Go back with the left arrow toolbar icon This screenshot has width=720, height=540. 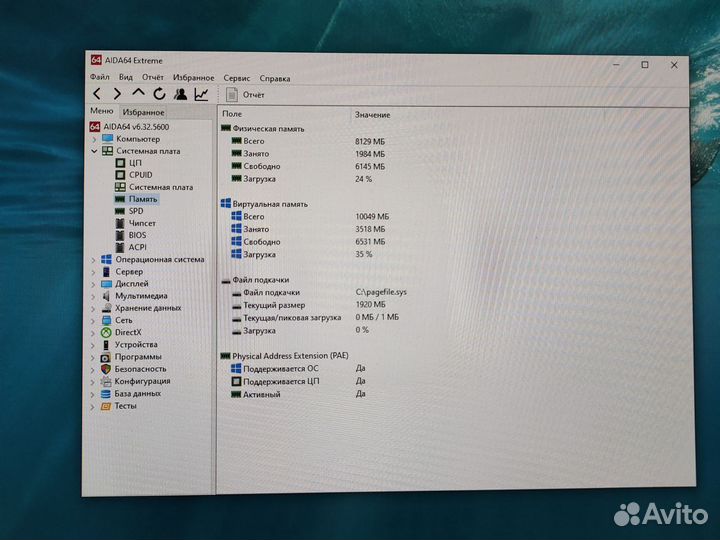(96, 94)
